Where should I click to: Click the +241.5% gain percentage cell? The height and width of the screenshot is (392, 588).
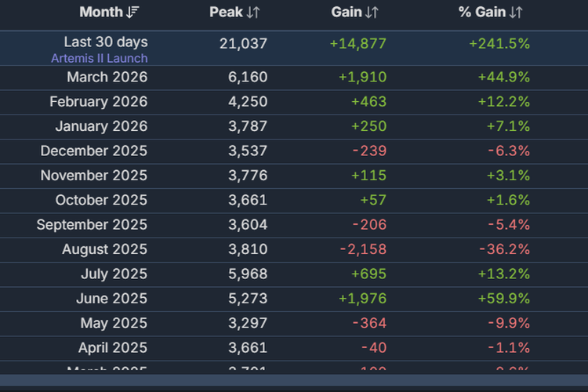pyautogui.click(x=499, y=44)
